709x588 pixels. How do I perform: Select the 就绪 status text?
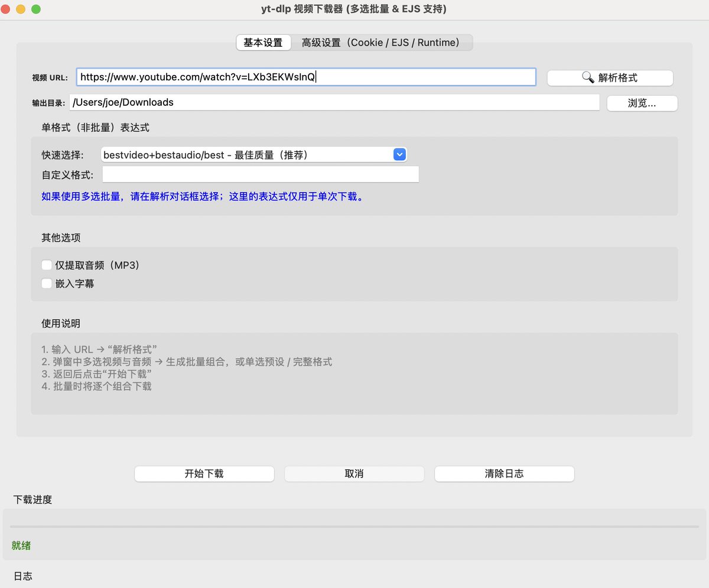pyautogui.click(x=21, y=545)
